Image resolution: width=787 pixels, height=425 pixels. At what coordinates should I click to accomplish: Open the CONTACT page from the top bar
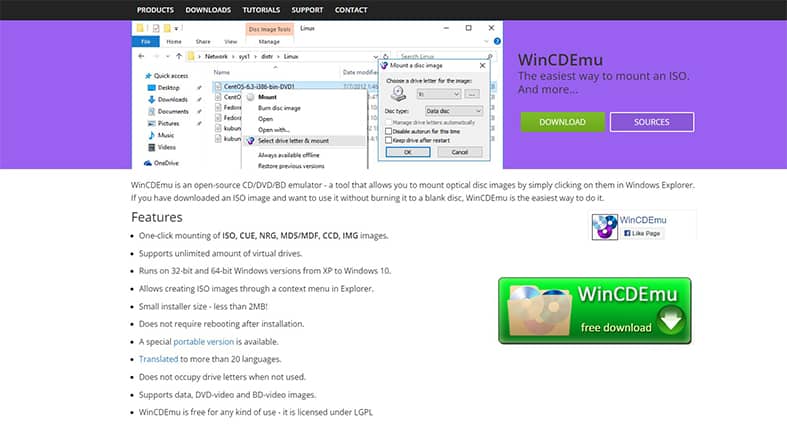pyautogui.click(x=351, y=10)
